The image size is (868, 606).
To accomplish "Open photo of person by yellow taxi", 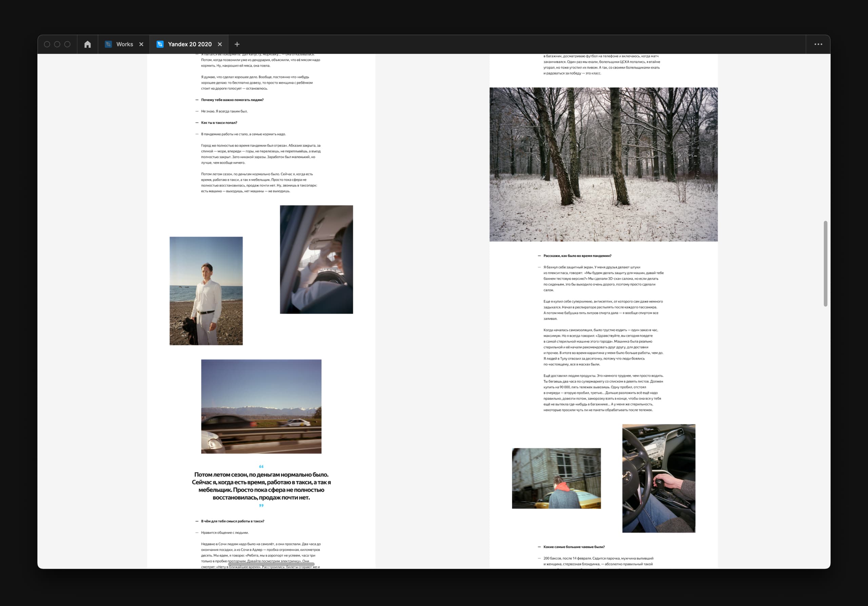I will tap(556, 478).
